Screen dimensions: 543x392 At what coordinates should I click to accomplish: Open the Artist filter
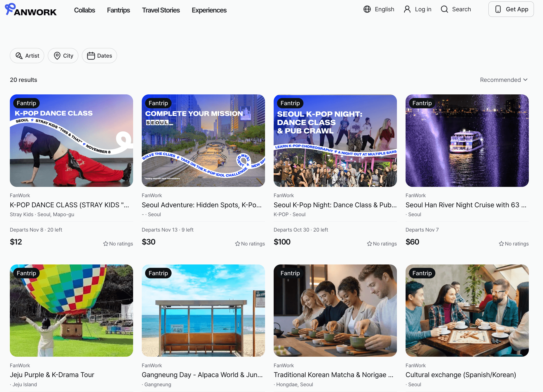(27, 56)
